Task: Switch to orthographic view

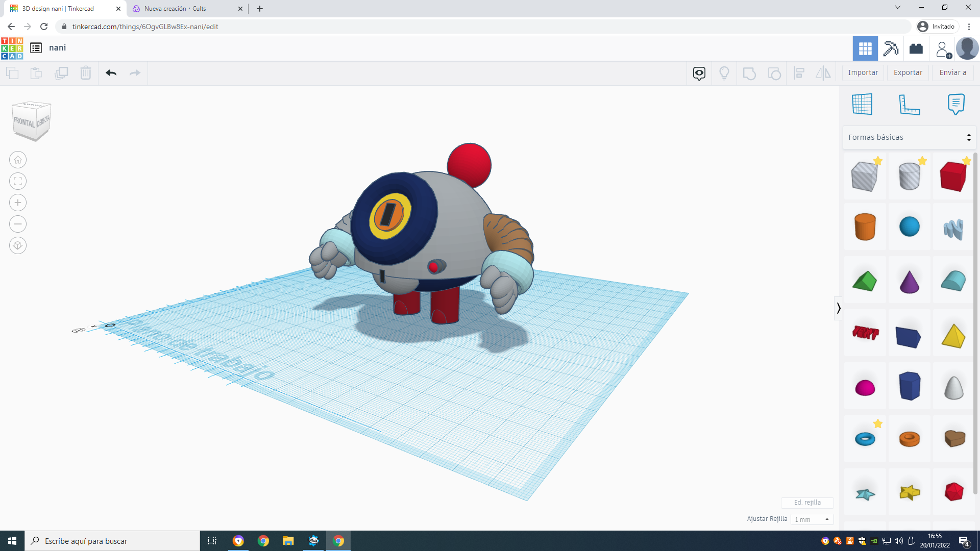Action: (17, 245)
